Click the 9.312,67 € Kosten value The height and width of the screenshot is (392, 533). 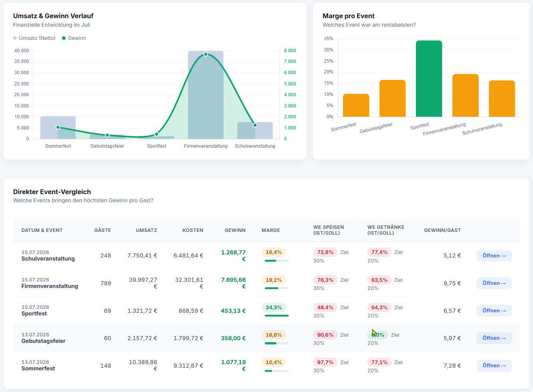tap(188, 366)
